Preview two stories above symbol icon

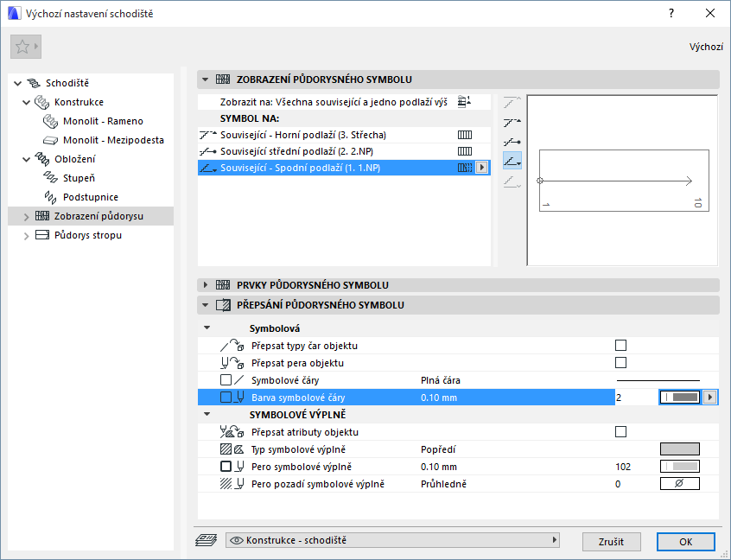point(512,102)
